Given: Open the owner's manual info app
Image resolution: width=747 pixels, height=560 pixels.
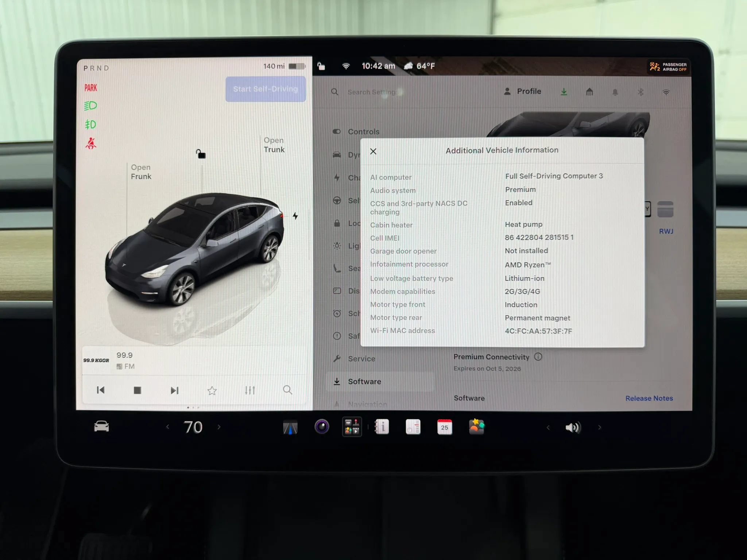Looking at the screenshot, I should pyautogui.click(x=382, y=427).
